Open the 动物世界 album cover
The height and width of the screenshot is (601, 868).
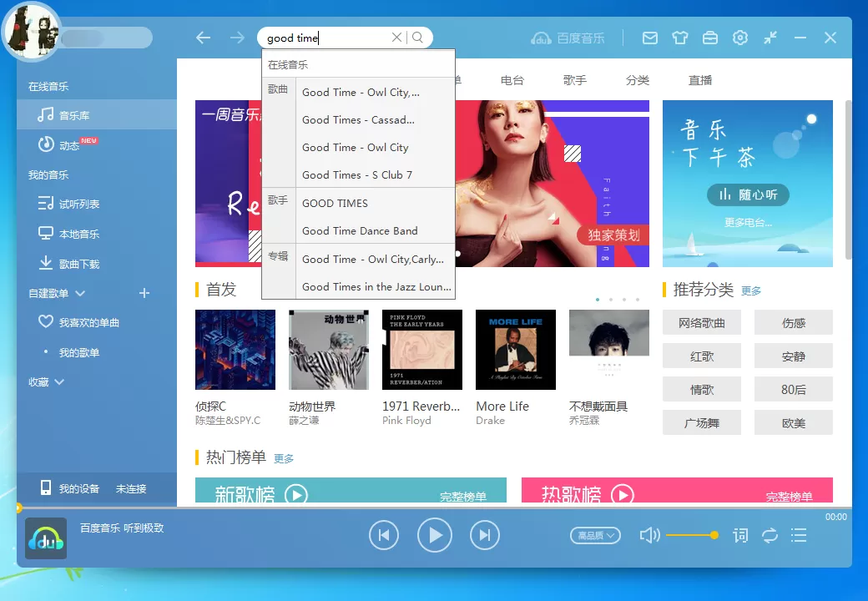pyautogui.click(x=328, y=350)
